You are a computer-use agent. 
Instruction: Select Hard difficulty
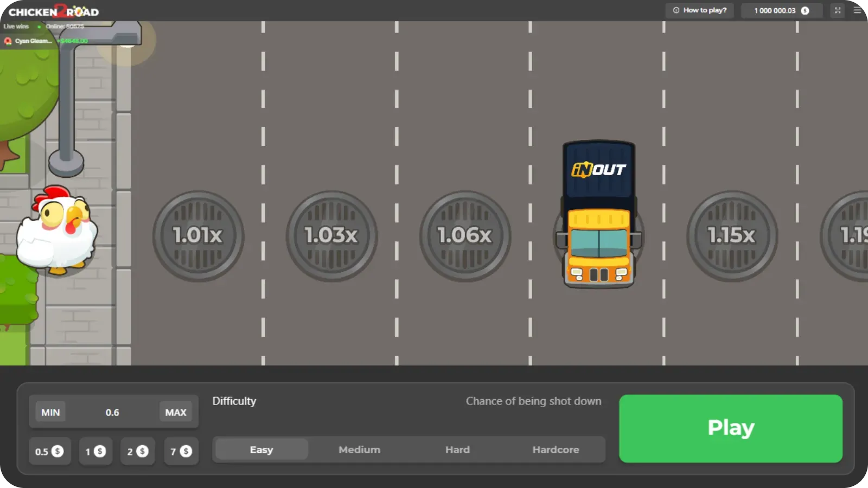pos(458,450)
